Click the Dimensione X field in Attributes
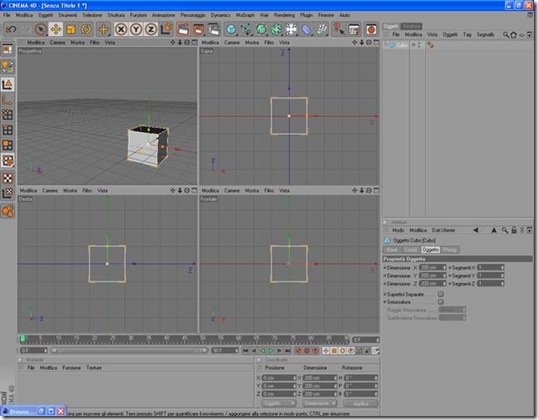 [x=432, y=267]
